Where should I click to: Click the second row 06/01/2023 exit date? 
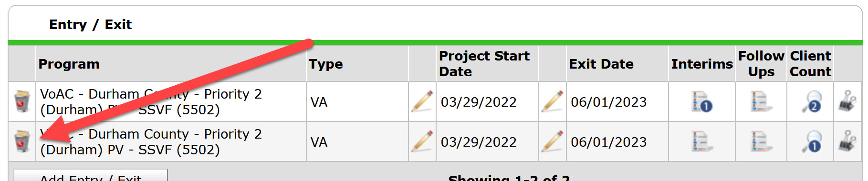point(609,142)
